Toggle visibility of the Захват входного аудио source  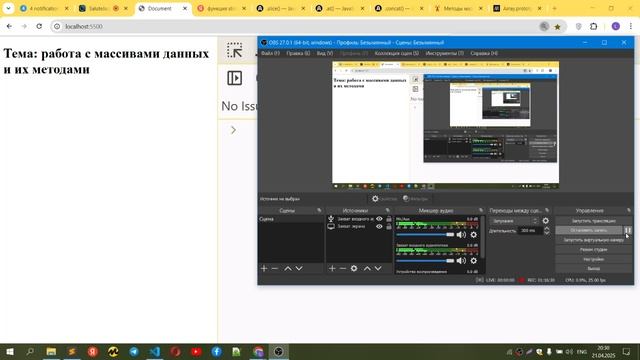(379, 219)
